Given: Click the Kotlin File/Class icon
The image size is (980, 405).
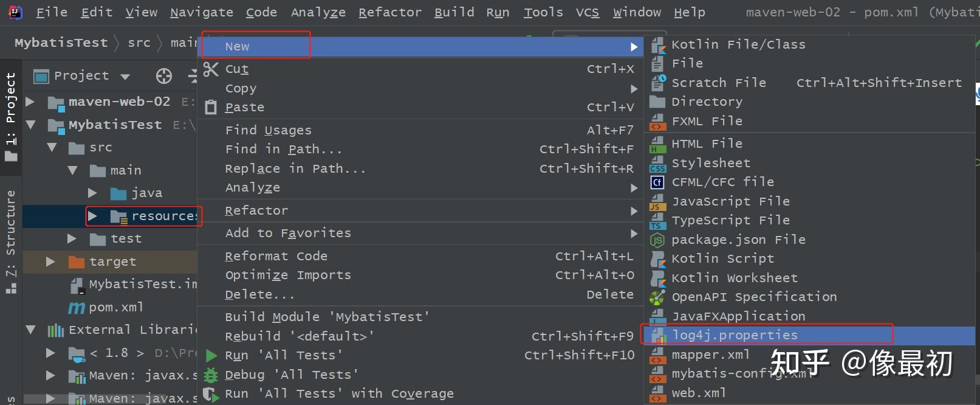Looking at the screenshot, I should tap(657, 44).
